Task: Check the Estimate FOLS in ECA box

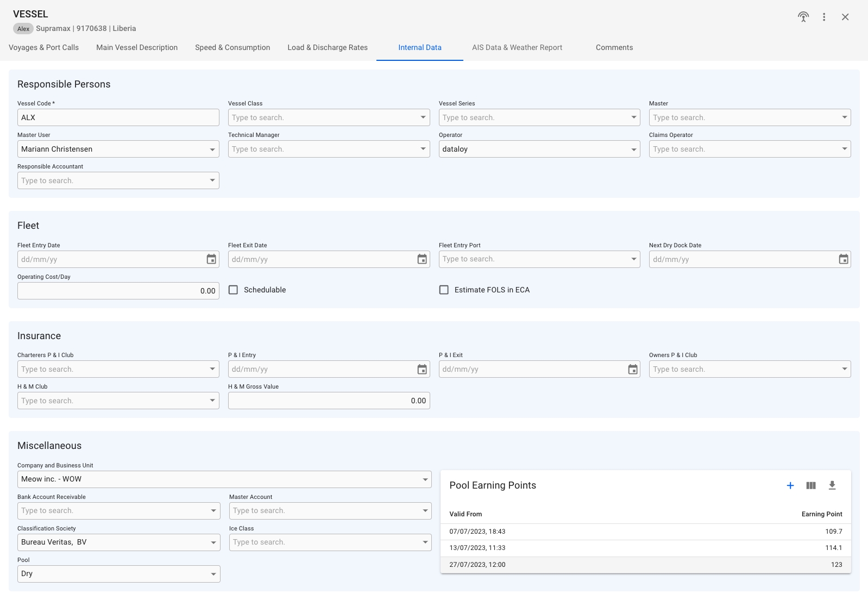Action: point(444,290)
